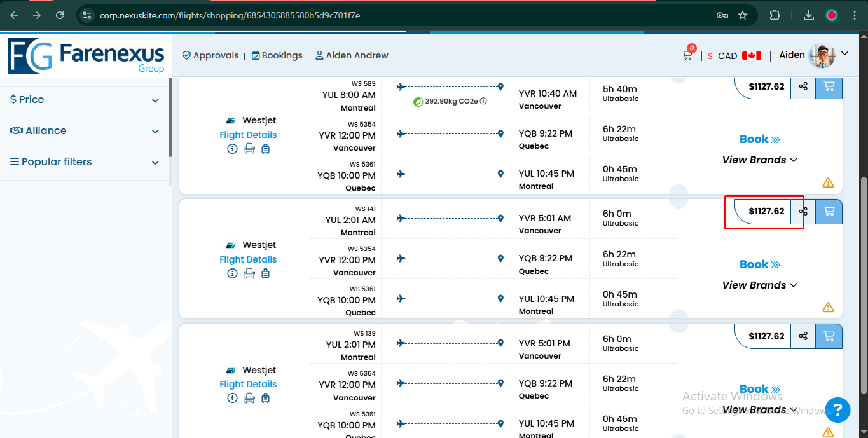
Task: Book the YUL 8:00 AM Westjet itinerary
Action: 760,139
